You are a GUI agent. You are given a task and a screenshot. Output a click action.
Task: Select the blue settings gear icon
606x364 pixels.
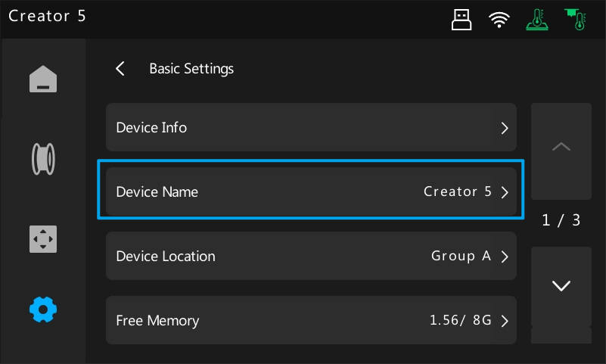tap(43, 309)
